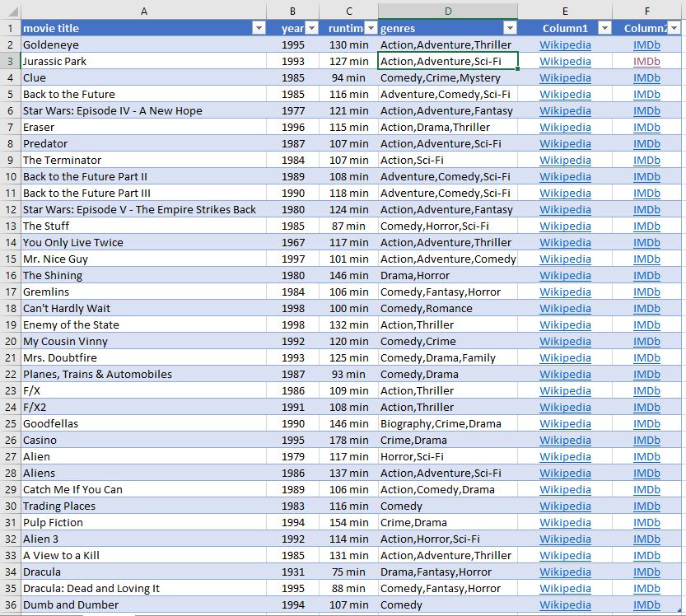Image resolution: width=686 pixels, height=616 pixels.
Task: Select genres cell 'Comedy,Crime,Mystery'
Action: [447, 78]
